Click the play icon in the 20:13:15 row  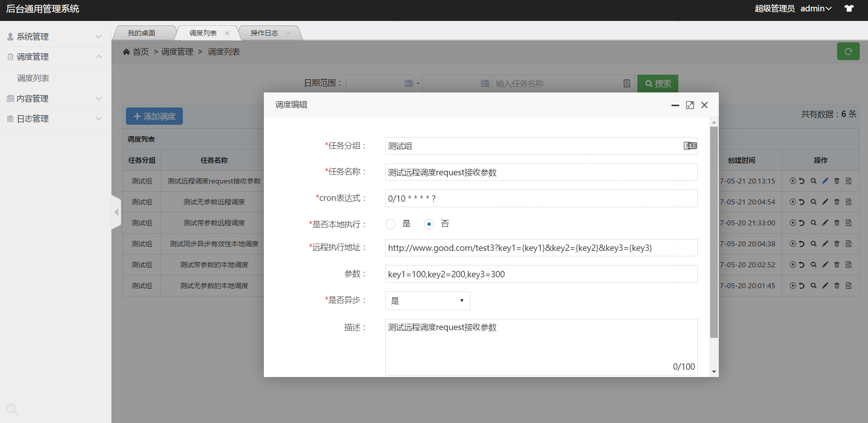click(793, 181)
